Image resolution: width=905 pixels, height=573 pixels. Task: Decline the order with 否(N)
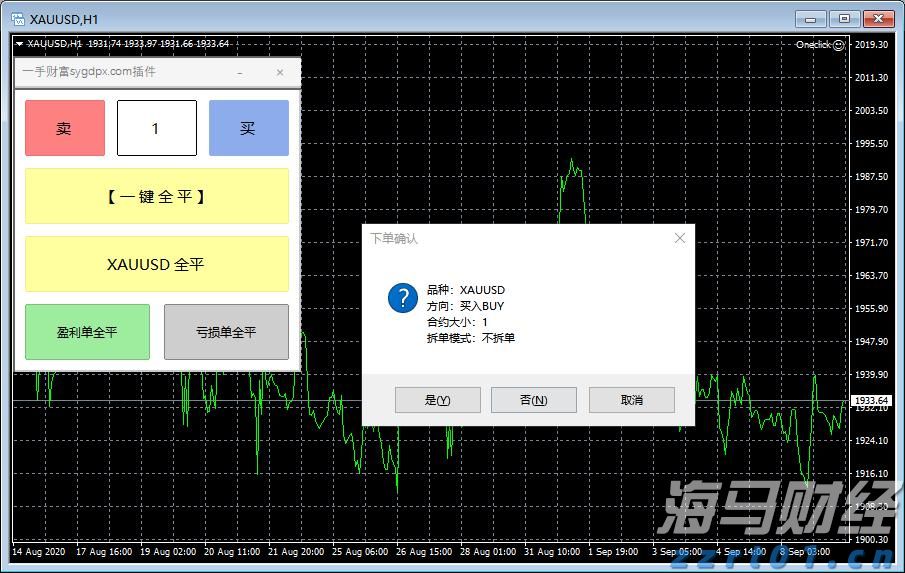click(x=533, y=400)
